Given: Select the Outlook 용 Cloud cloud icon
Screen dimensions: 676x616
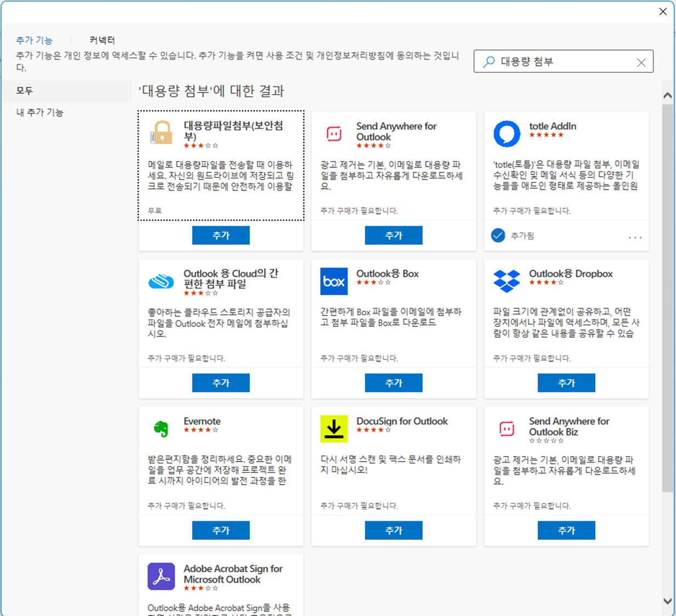Looking at the screenshot, I should pyautogui.click(x=161, y=280).
